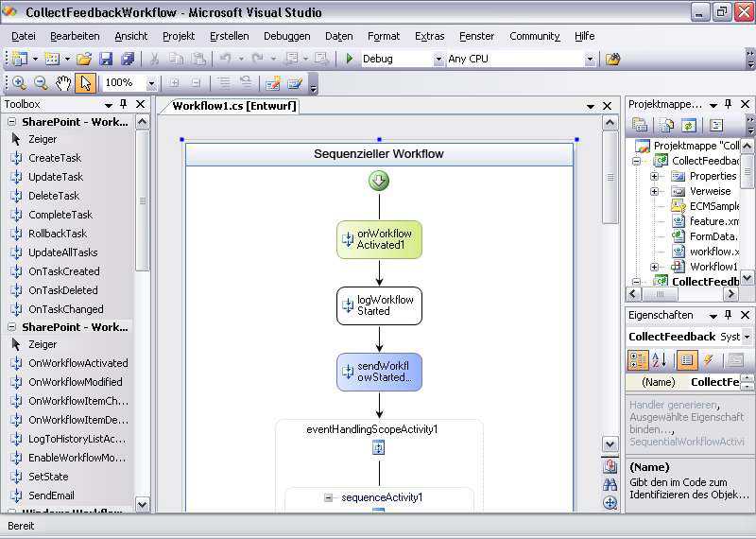Expand the Properties tree node
The image size is (756, 539).
654,176
